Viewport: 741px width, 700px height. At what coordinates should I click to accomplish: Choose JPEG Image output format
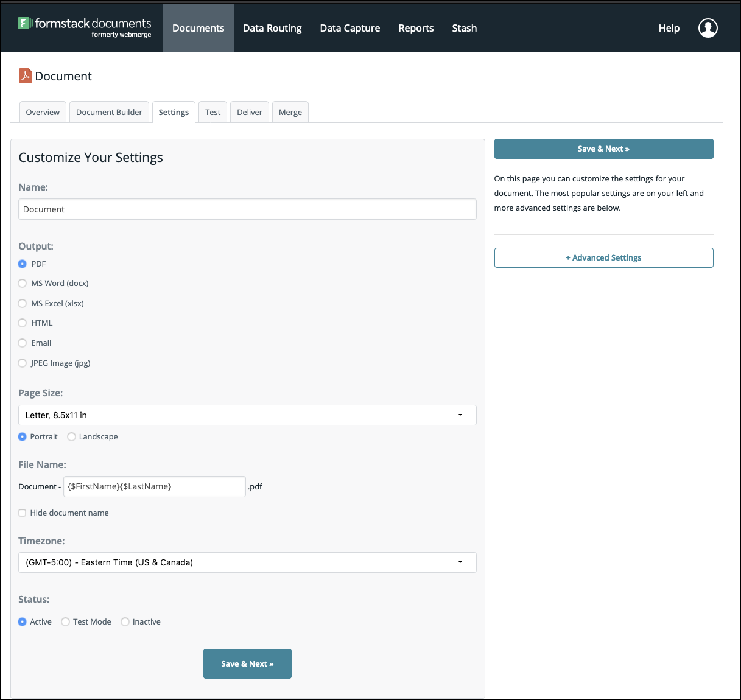(x=23, y=363)
